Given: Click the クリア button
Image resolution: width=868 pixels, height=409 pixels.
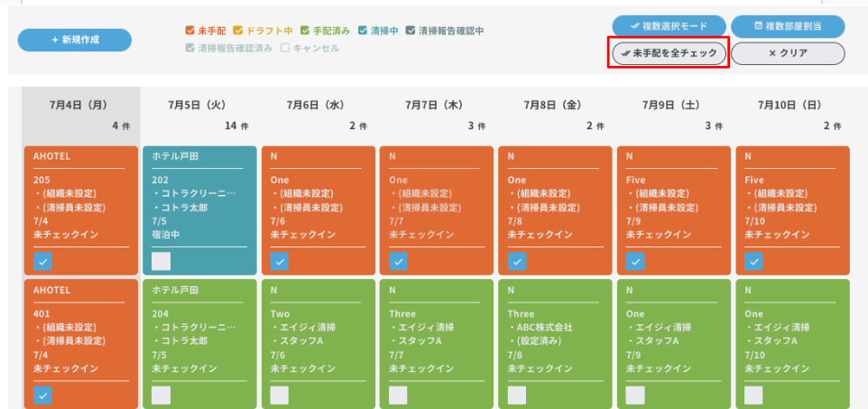Looking at the screenshot, I should (x=787, y=53).
